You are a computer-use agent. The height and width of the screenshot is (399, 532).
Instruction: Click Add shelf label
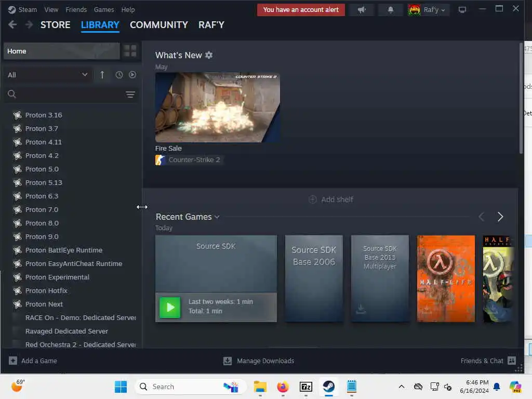(x=337, y=199)
